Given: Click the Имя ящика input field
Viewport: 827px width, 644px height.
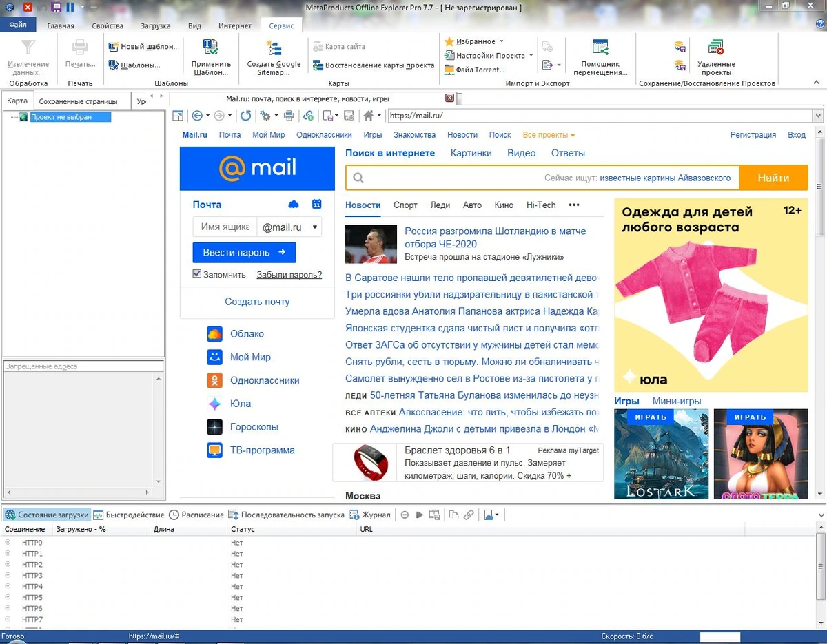Looking at the screenshot, I should tap(225, 227).
